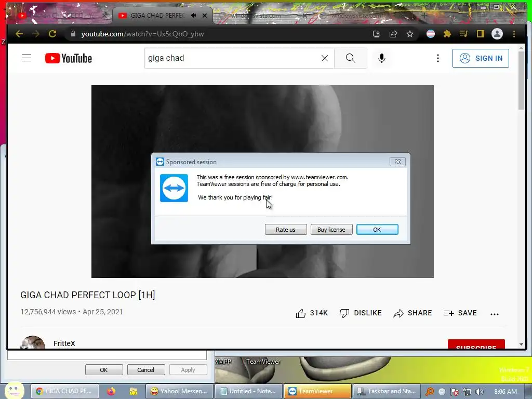532x399 pixels.
Task: Open the Chrome three-dot menu
Action: click(514, 34)
